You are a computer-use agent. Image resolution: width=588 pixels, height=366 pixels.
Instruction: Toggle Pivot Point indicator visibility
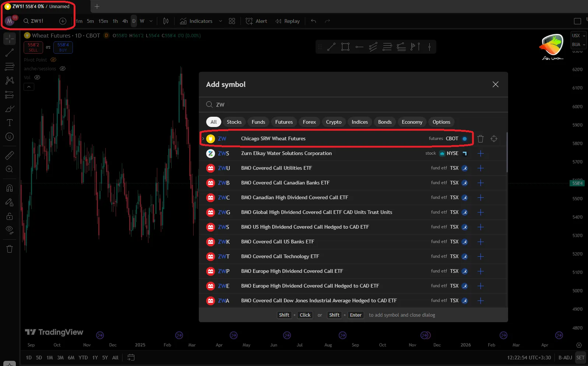pyautogui.click(x=53, y=60)
